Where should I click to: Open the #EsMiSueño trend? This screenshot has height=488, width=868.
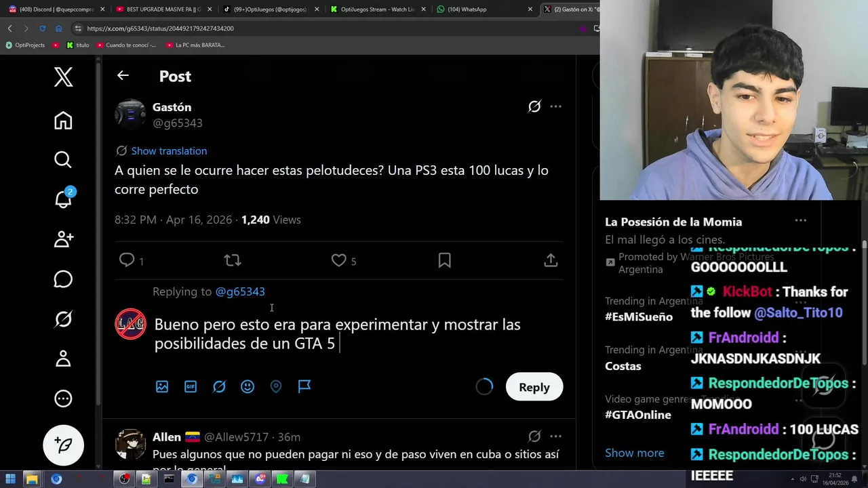(639, 317)
